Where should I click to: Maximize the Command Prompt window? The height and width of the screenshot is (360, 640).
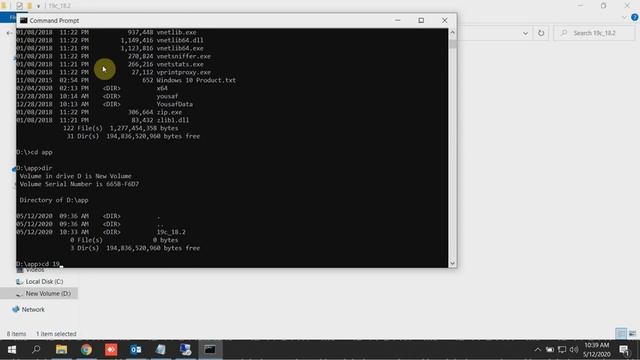click(421, 20)
